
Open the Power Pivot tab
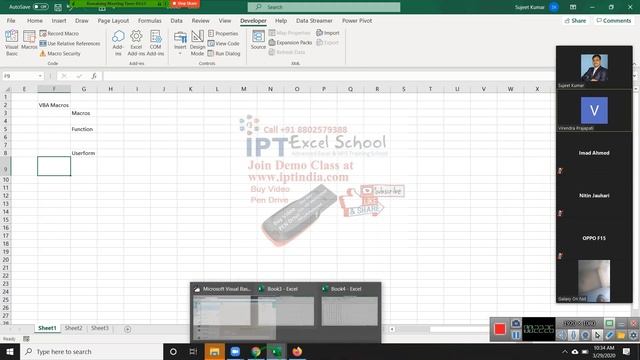(x=357, y=20)
